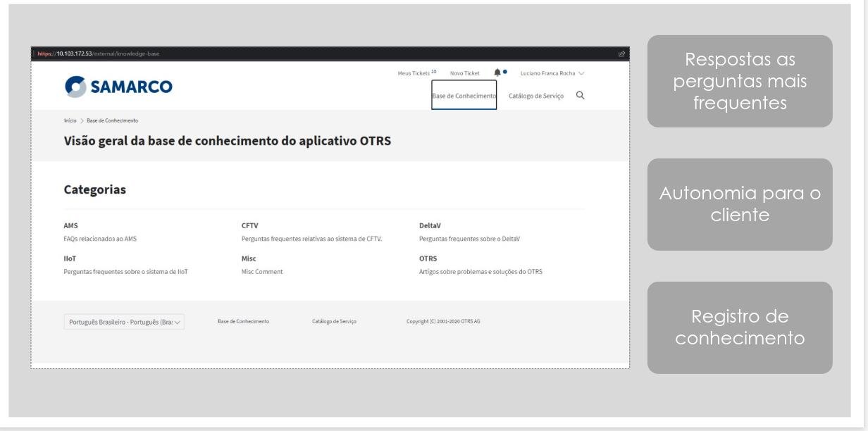
Task: Click 'FAQs relacionados ao AMS' text
Action: point(100,239)
